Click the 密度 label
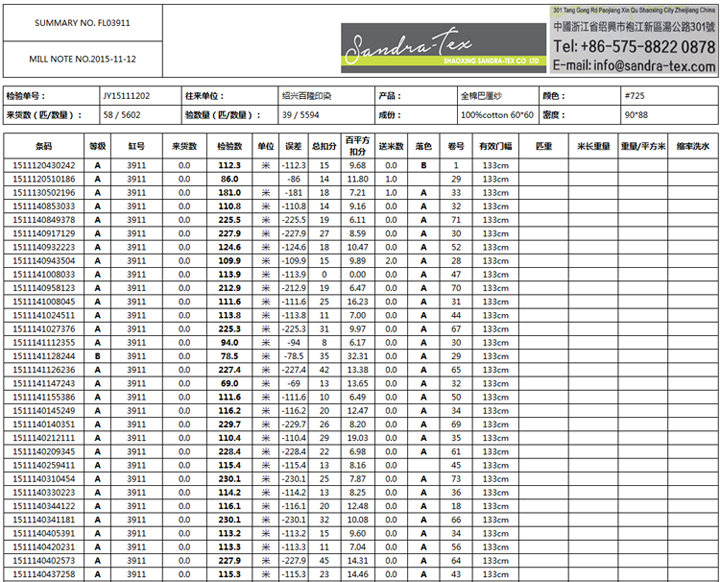 click(x=554, y=115)
